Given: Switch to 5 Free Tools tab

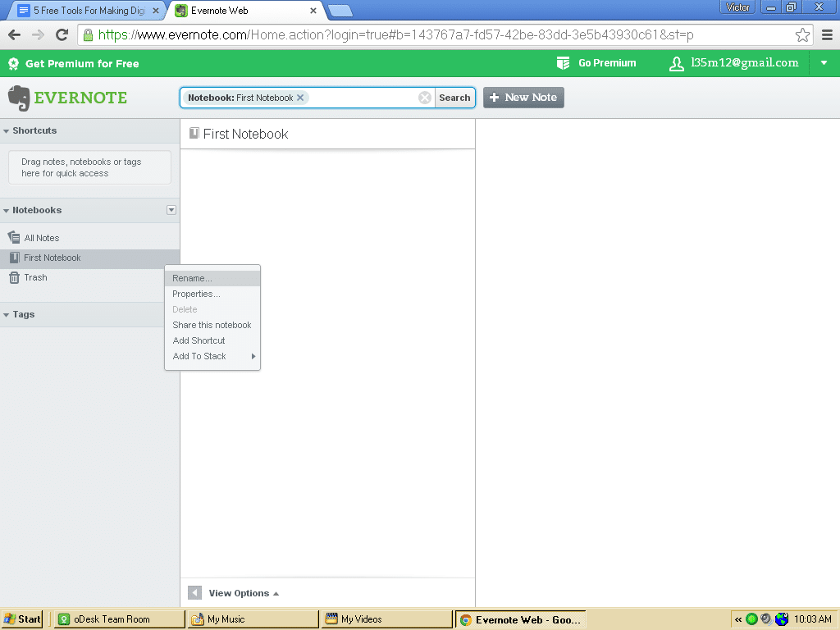Looking at the screenshot, I should [x=89, y=10].
